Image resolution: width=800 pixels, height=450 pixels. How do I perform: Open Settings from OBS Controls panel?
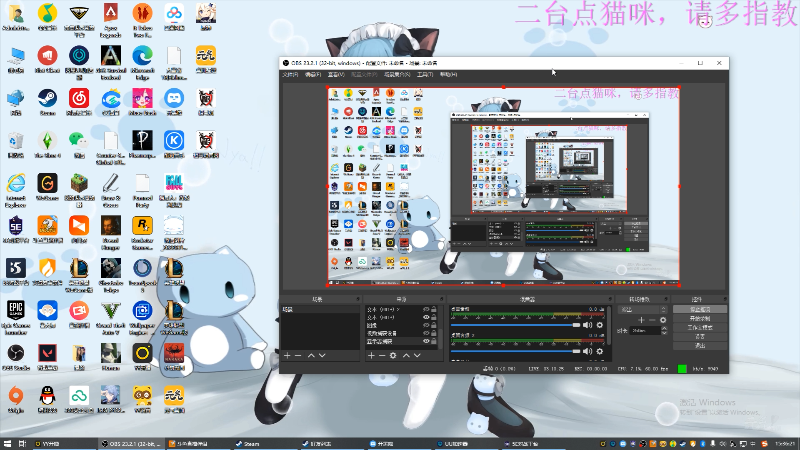coord(699,337)
